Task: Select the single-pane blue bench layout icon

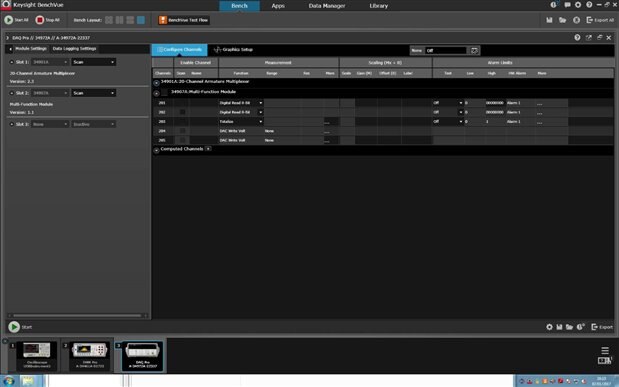Action: pyautogui.click(x=141, y=20)
